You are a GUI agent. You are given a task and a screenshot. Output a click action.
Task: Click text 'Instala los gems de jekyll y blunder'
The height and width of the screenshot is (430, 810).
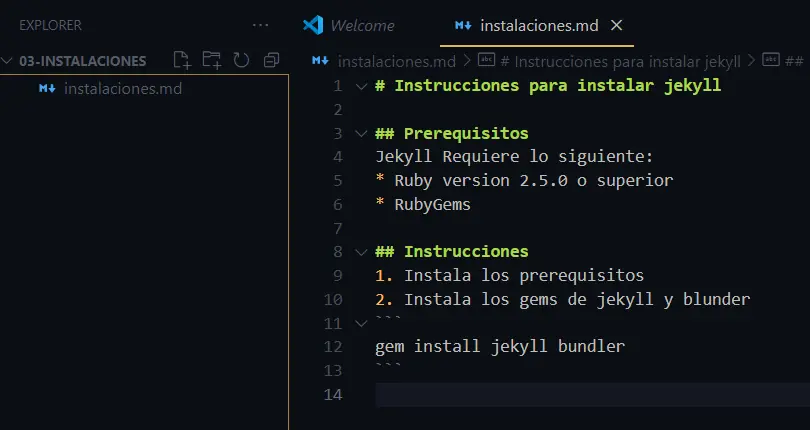tap(577, 299)
